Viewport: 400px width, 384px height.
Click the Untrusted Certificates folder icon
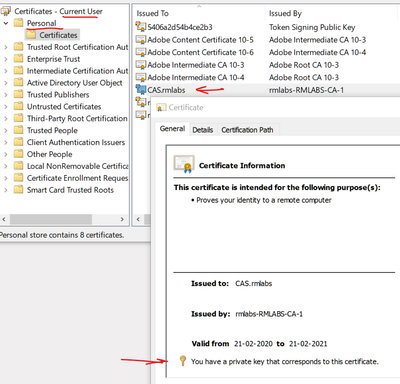(19, 106)
